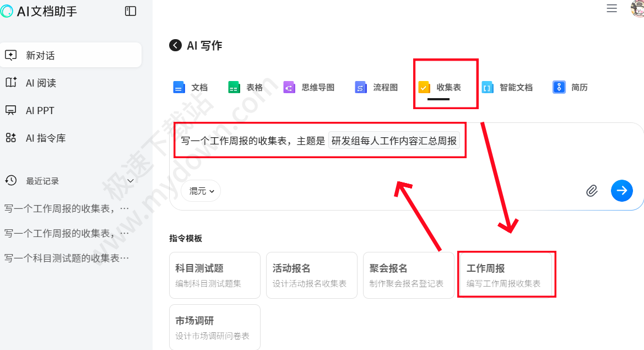
Task: Open second recent record 写一个工作周报的收集表
Action: point(67,233)
